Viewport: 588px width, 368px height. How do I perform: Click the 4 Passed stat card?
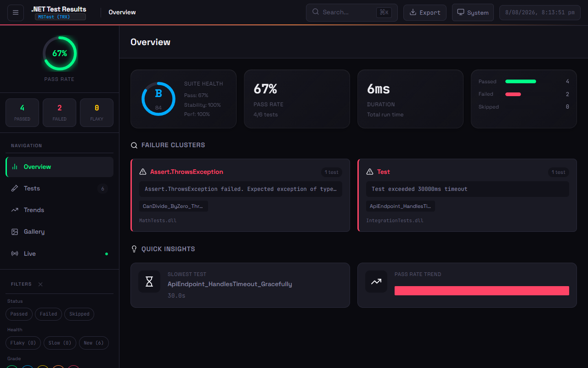pos(22,112)
